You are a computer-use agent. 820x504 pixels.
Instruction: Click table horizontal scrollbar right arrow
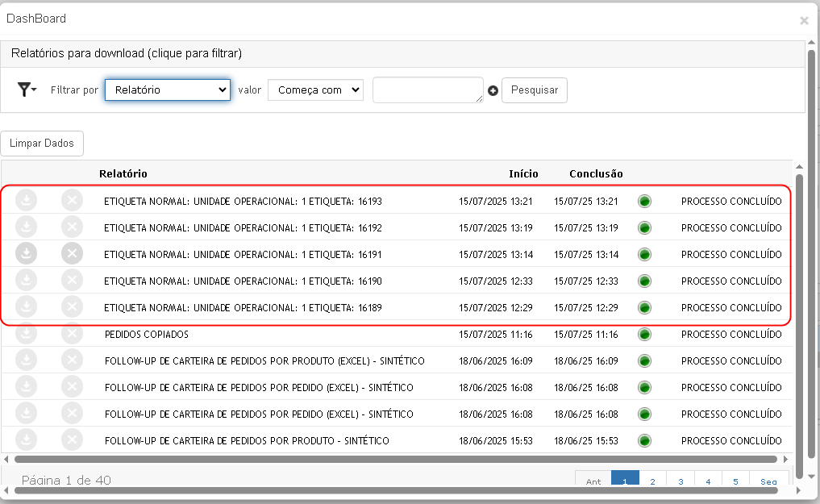[x=785, y=459]
